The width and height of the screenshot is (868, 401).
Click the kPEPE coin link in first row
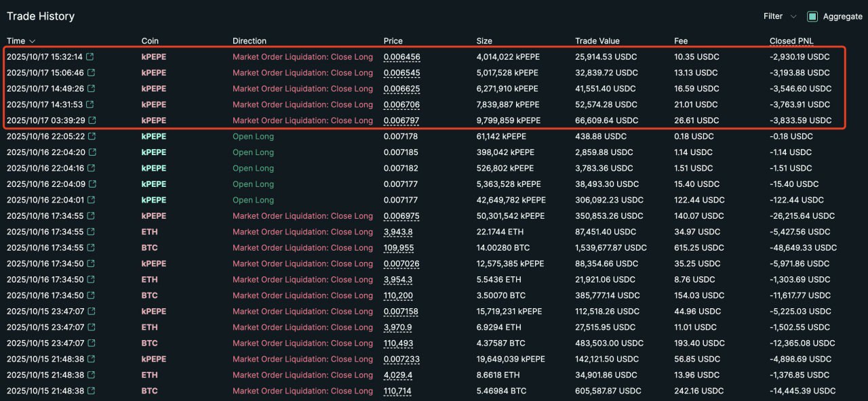coord(153,57)
